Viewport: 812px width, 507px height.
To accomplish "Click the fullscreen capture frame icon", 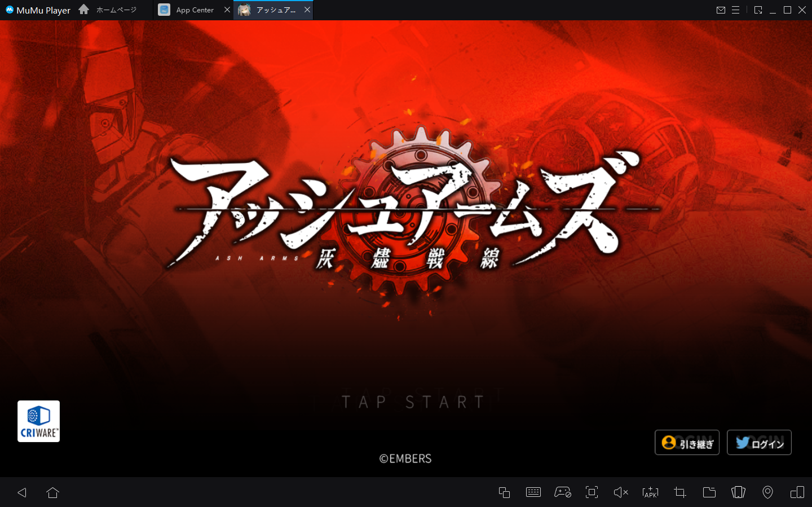I will (x=592, y=492).
